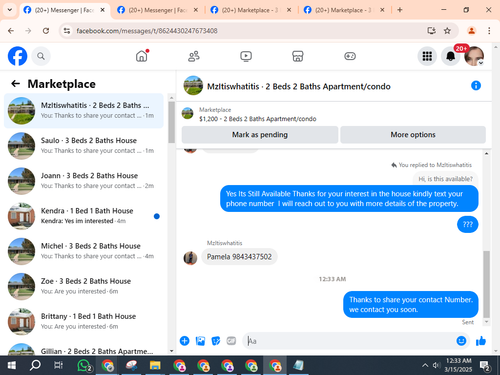Image resolution: width=500 pixels, height=375 pixels.
Task: Open Brittany 1 Bed 1 Bath House chat
Action: point(84,321)
